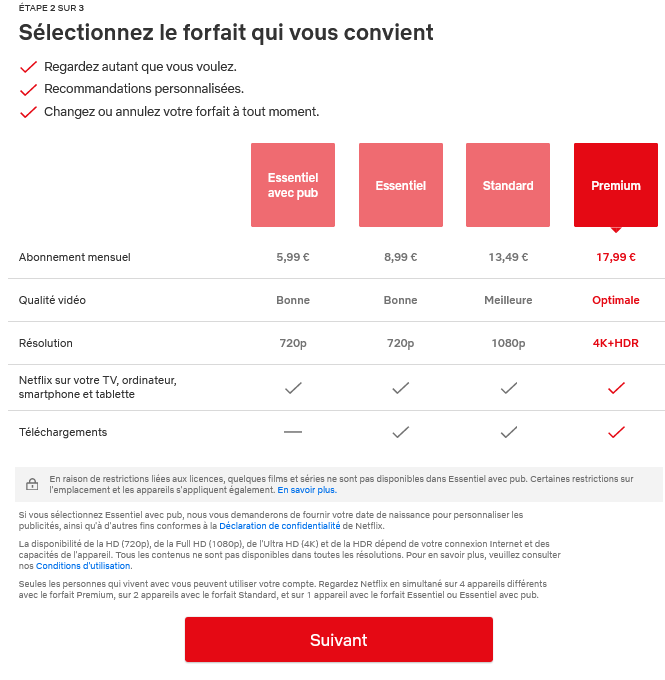Image resolution: width=665 pixels, height=680 pixels.
Task: Click the Suivant button
Action: (338, 640)
